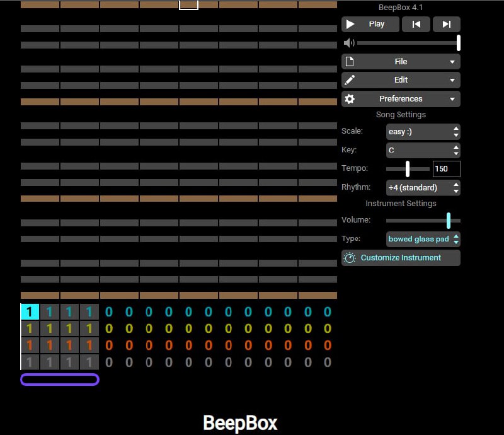The height and width of the screenshot is (435, 504).
Task: Click the Instrument Settings label
Action: 401,204
